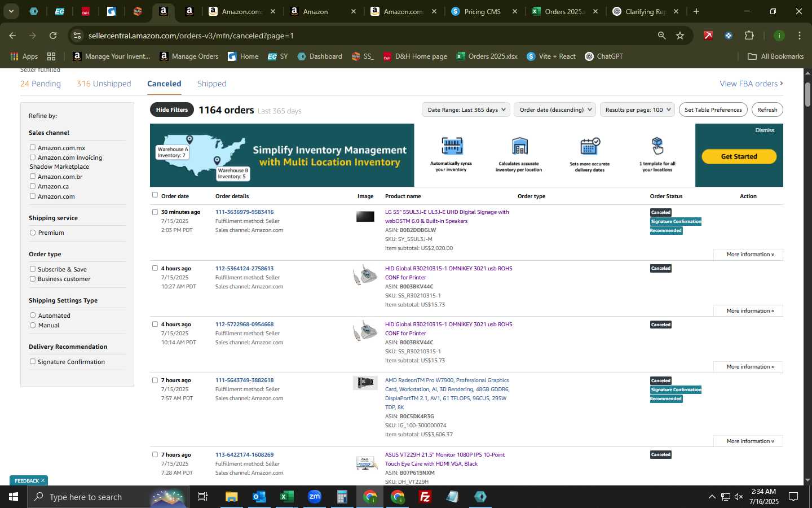812x508 pixels.
Task: Select the Automated shipping settings radio
Action: coord(33,316)
